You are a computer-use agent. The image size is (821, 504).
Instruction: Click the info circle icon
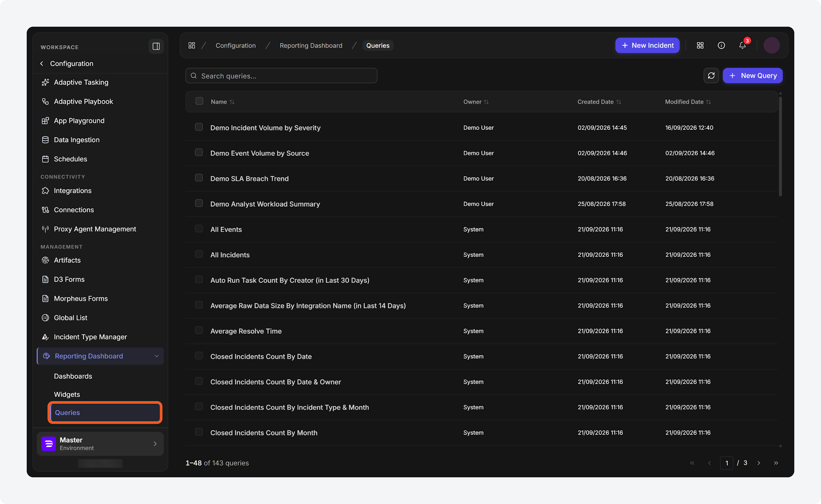tap(721, 45)
